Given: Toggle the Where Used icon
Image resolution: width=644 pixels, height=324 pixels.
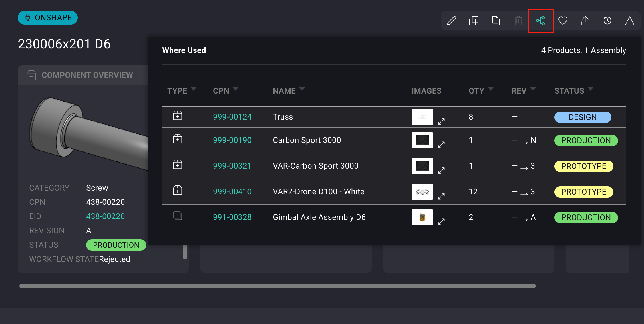Looking at the screenshot, I should pyautogui.click(x=541, y=21).
